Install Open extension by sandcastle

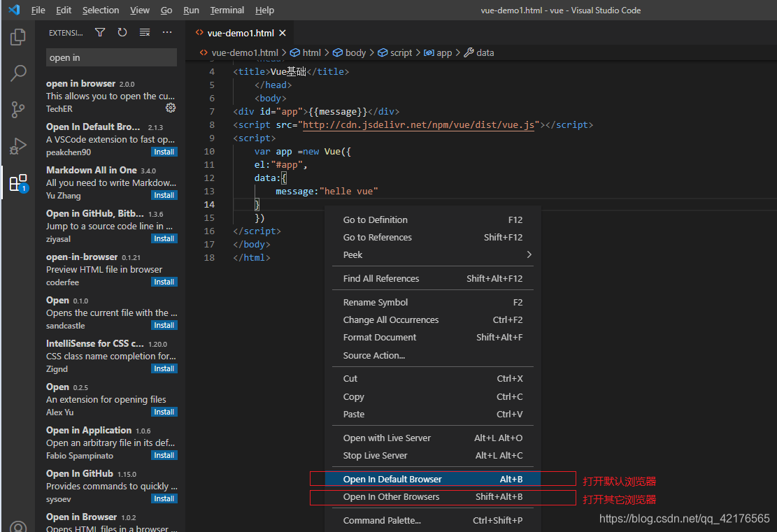[164, 326]
